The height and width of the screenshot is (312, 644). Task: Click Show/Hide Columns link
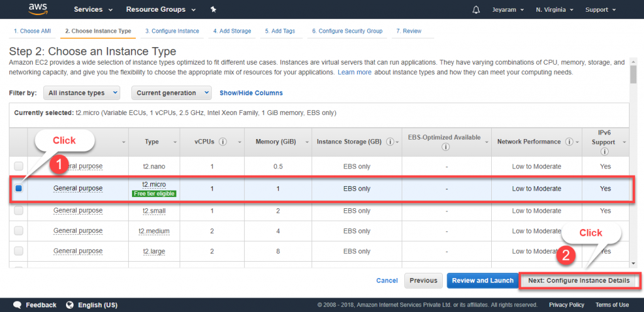[x=251, y=92]
